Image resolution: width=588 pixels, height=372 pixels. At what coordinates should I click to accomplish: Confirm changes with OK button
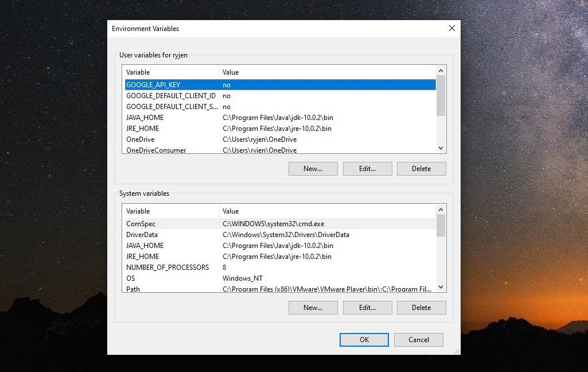point(364,340)
